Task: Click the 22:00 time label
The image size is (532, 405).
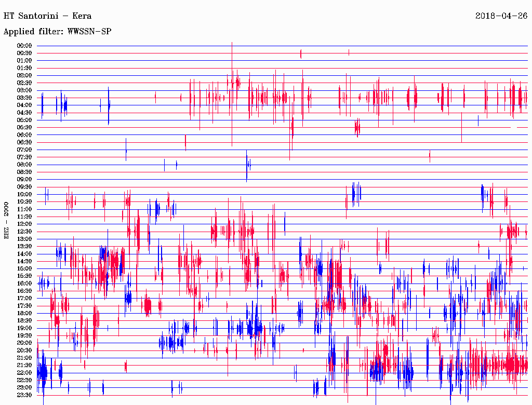Action: tap(24, 373)
